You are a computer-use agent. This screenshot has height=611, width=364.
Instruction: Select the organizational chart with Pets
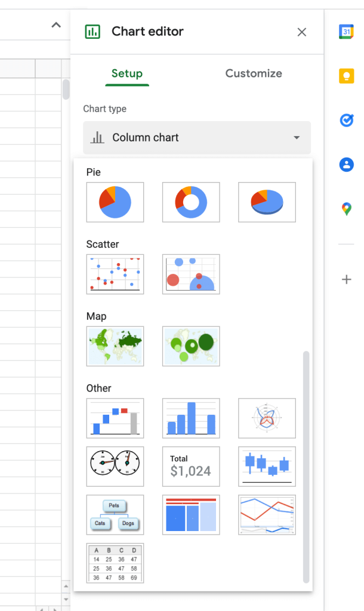[x=115, y=515]
